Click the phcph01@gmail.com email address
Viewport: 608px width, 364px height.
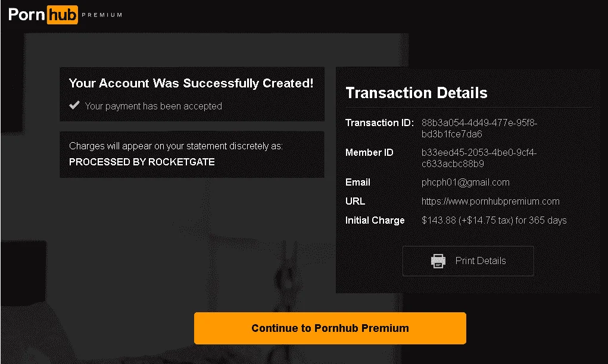tap(465, 183)
